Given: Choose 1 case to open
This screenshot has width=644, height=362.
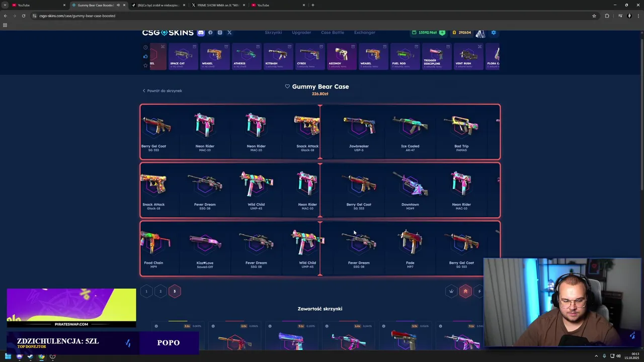Looking at the screenshot, I should pos(146,291).
